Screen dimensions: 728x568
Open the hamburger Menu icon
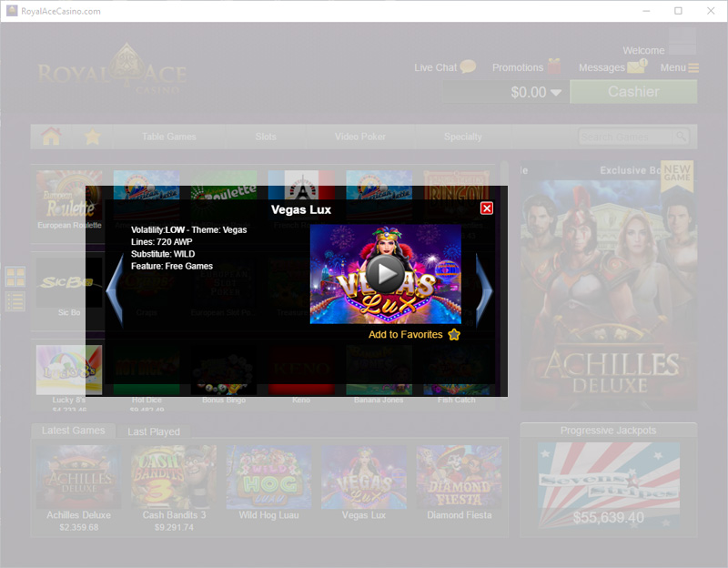[x=693, y=67]
